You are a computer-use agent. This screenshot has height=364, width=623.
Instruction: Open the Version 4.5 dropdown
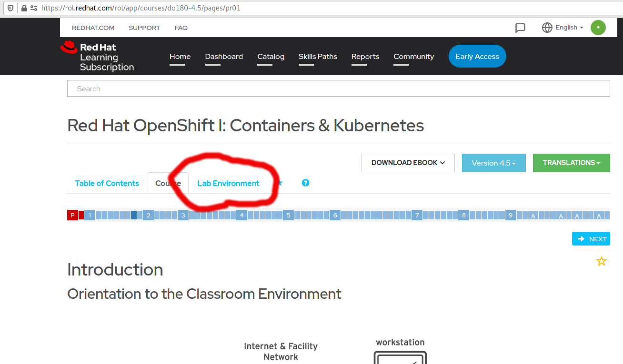point(493,163)
